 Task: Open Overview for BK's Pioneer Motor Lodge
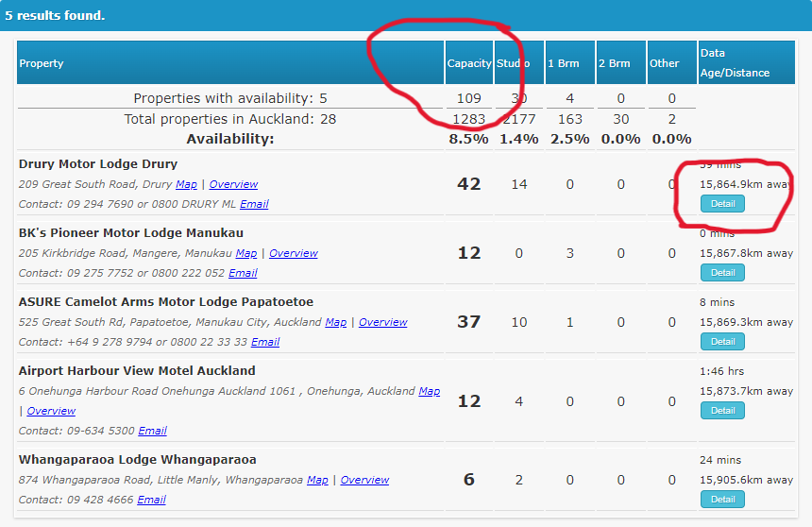click(x=294, y=253)
